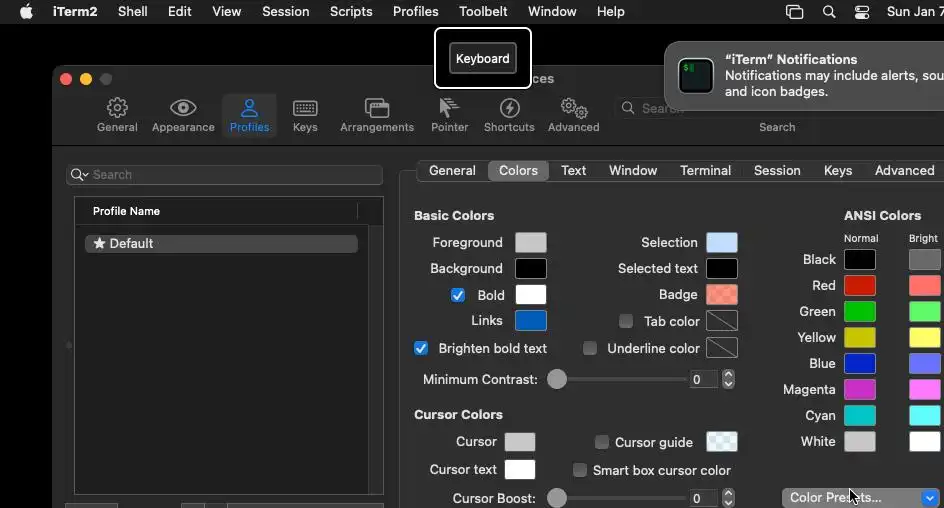
Task: Adjust the Cursor Boost slider
Action: (x=557, y=498)
